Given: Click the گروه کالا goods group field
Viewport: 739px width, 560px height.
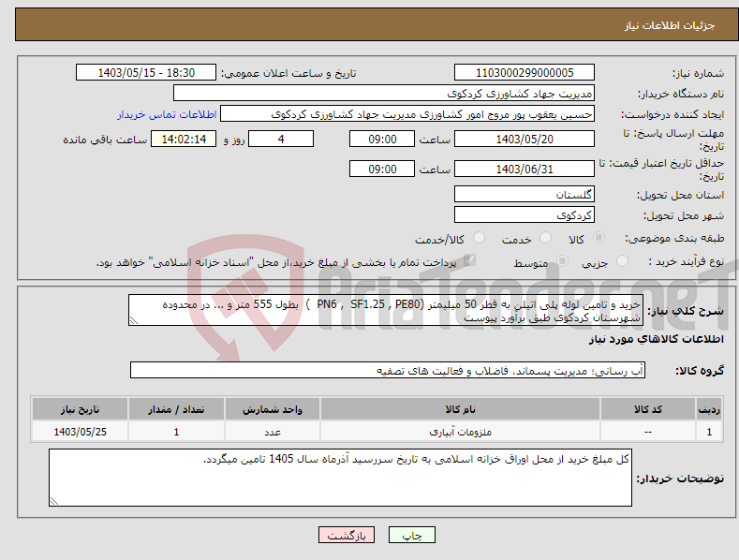Looking at the screenshot, I should pyautogui.click(x=388, y=371).
